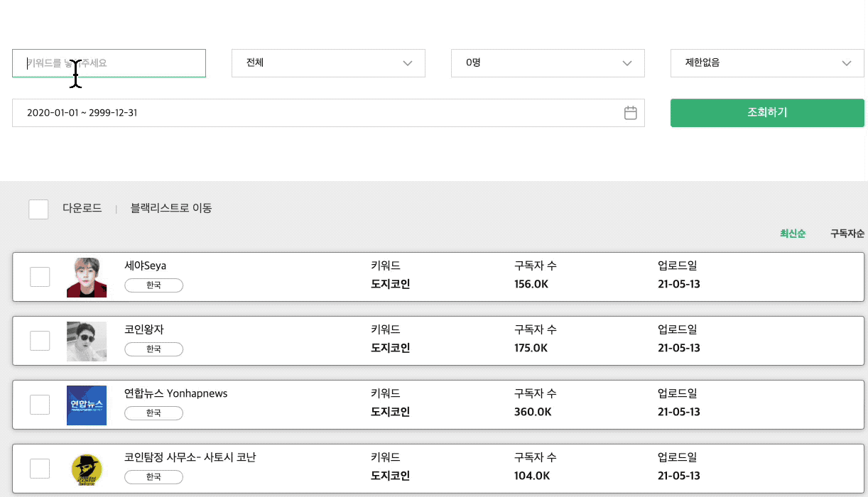Viewport: 868px width, 497px height.
Task: Check the 연합뉴스 Yonhapnews row checkbox
Action: [x=40, y=405]
